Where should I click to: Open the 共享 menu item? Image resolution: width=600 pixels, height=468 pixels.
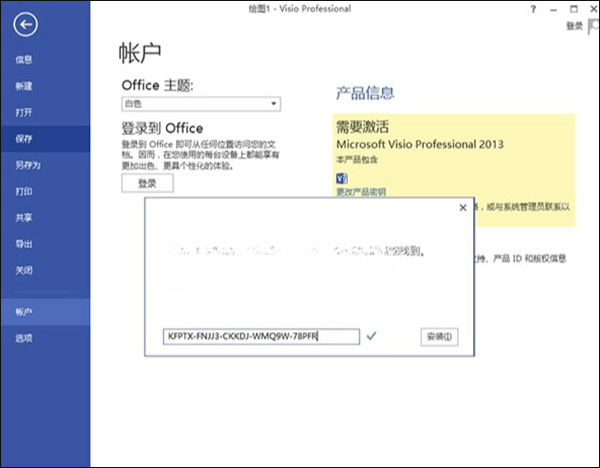[x=24, y=218]
